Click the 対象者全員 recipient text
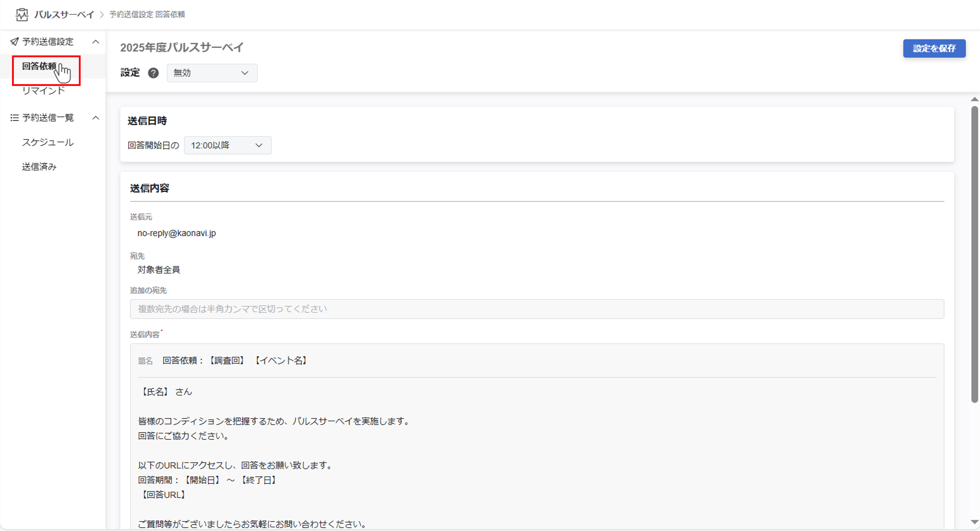This screenshot has height=531, width=980. [x=159, y=270]
